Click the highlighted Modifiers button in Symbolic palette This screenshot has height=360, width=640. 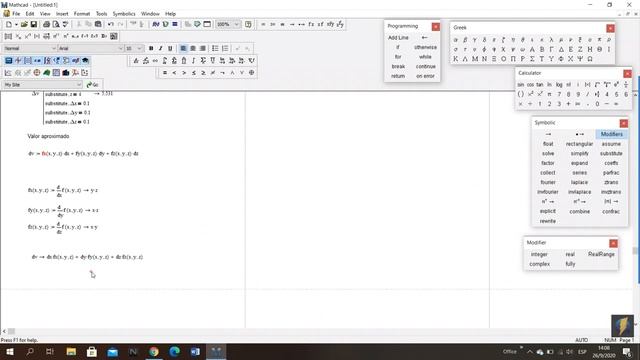click(611, 134)
